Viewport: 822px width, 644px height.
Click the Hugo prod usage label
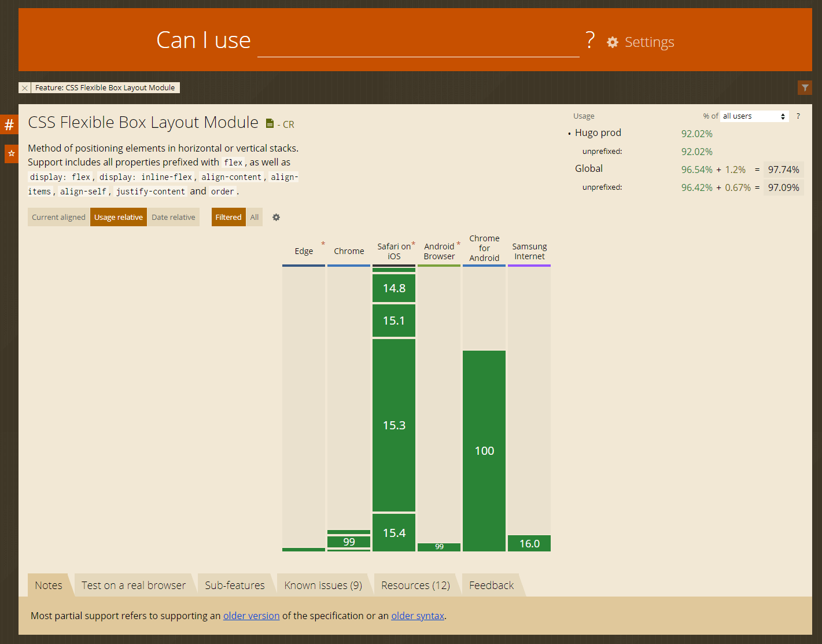point(598,133)
